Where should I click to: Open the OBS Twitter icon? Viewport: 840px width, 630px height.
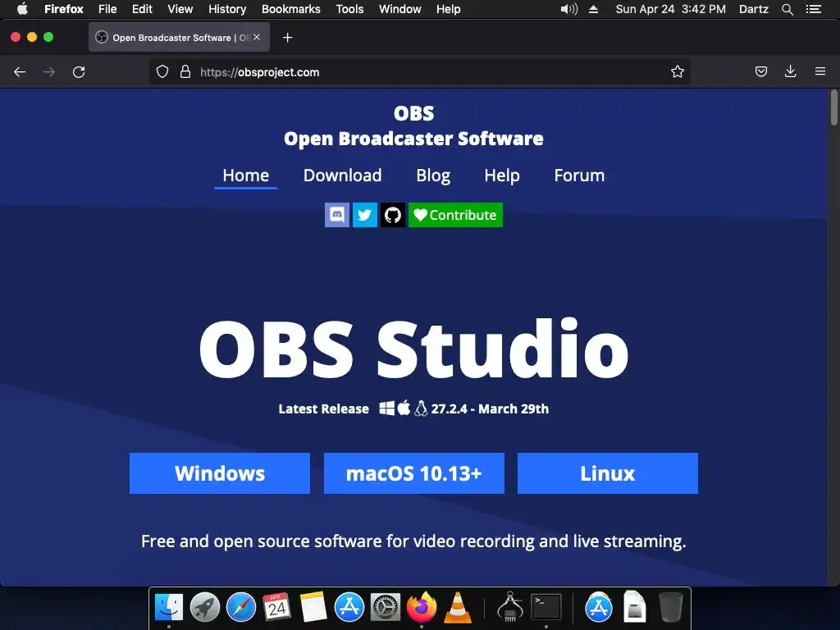pos(365,215)
